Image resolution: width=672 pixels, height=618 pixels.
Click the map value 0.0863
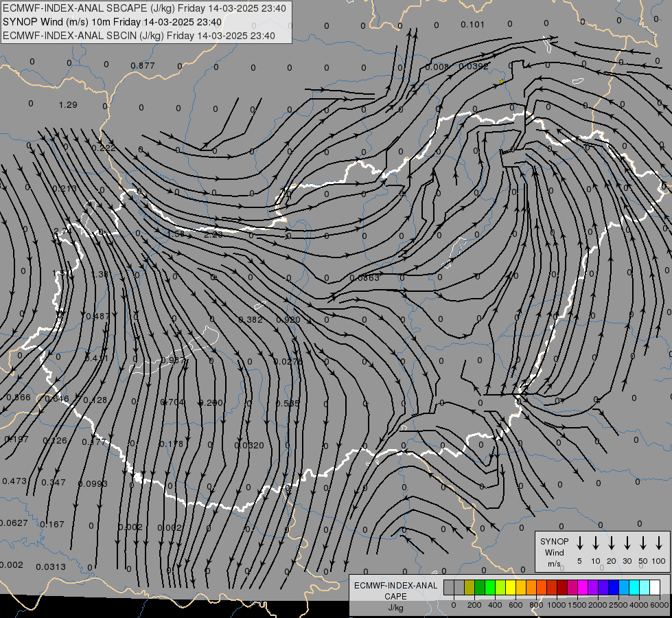click(364, 277)
